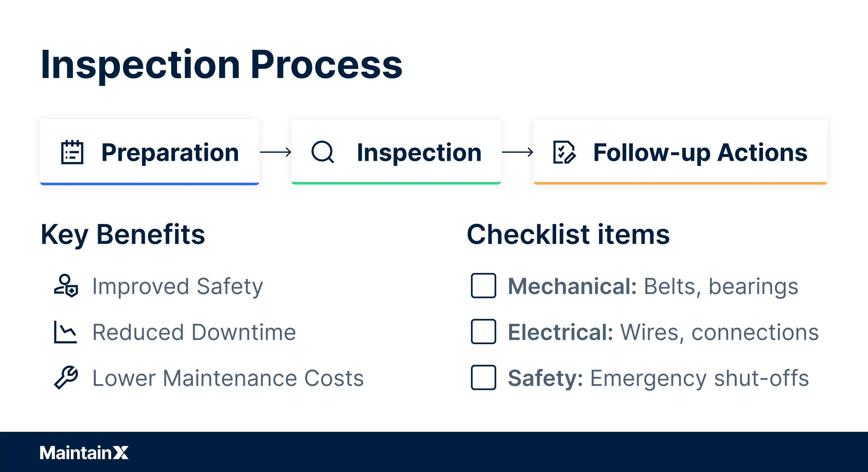Check the Safety emergency shut-offs checkbox
The width and height of the screenshot is (868, 472).
484,377
